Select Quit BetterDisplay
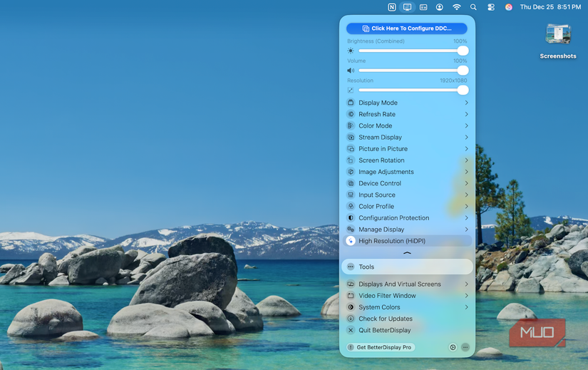 [x=407, y=330]
